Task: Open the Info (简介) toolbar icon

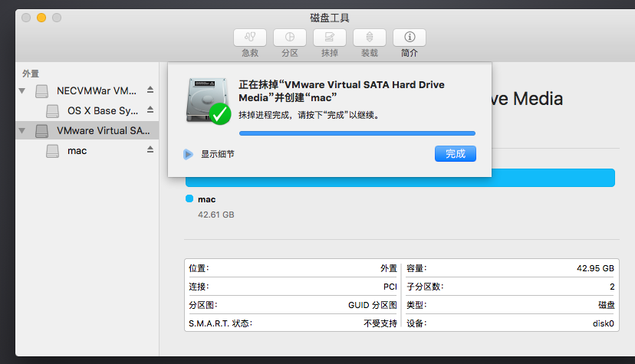Action: [410, 38]
